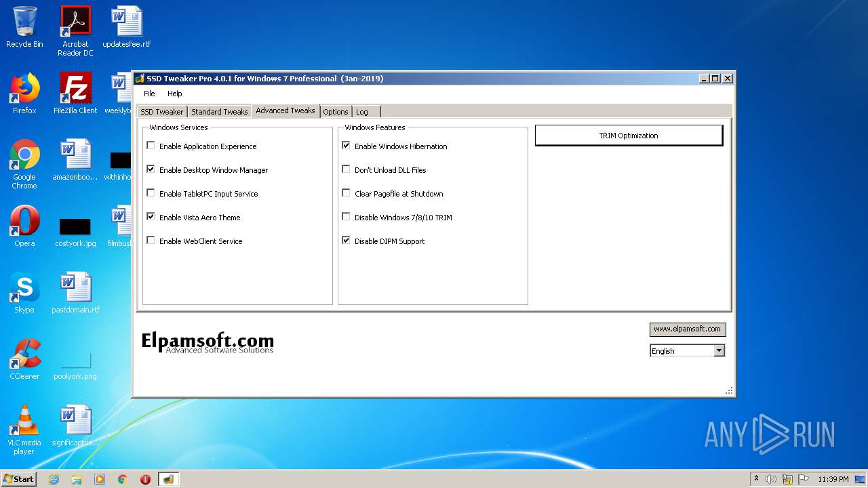
Task: Select pastdomain.rtf desktop file
Action: click(75, 293)
